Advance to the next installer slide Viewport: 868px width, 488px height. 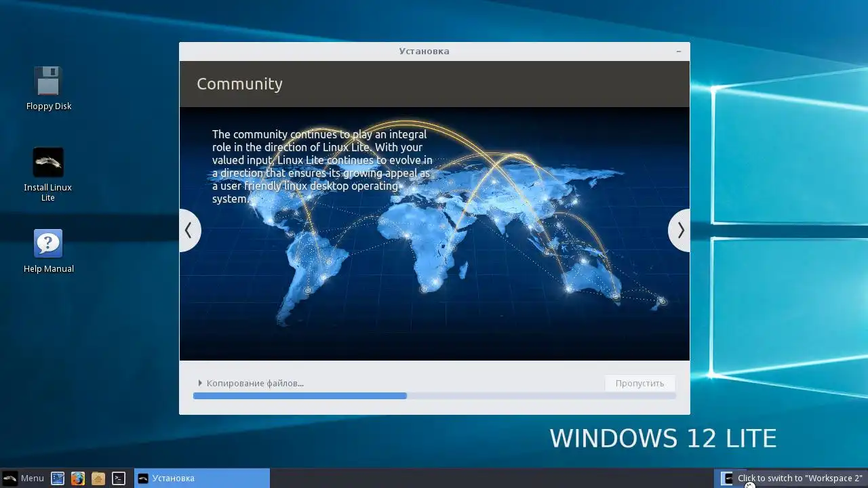(679, 230)
